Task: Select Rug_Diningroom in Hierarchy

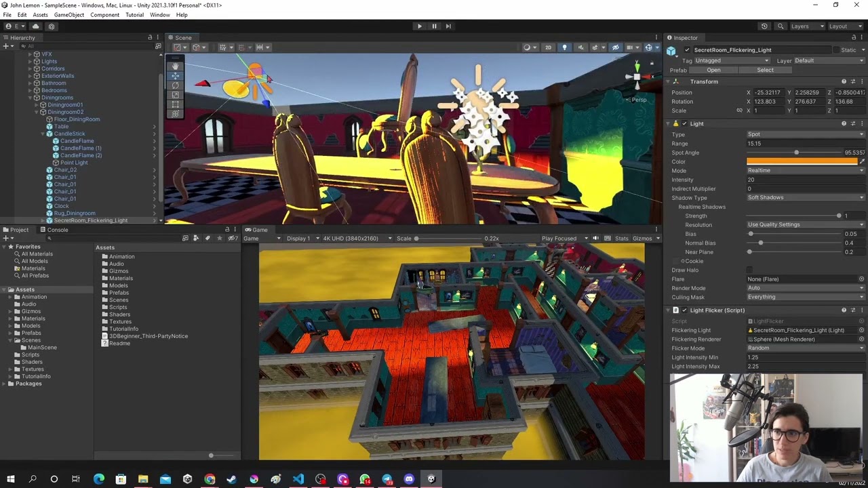Action: 75,213
